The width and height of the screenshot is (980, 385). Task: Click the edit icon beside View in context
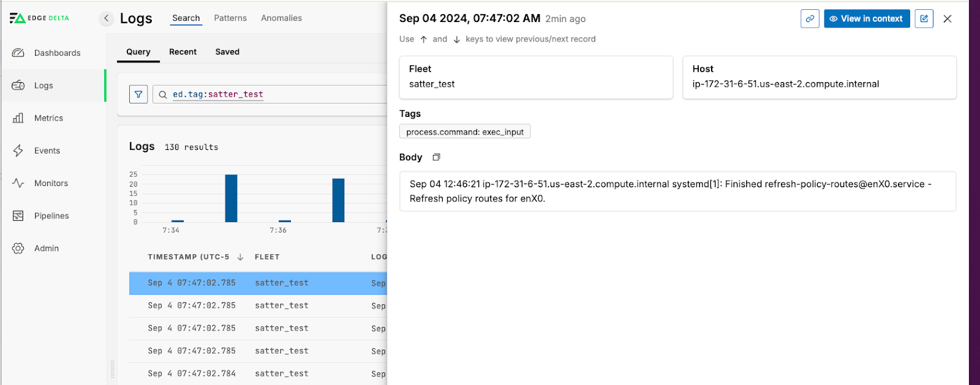point(924,19)
